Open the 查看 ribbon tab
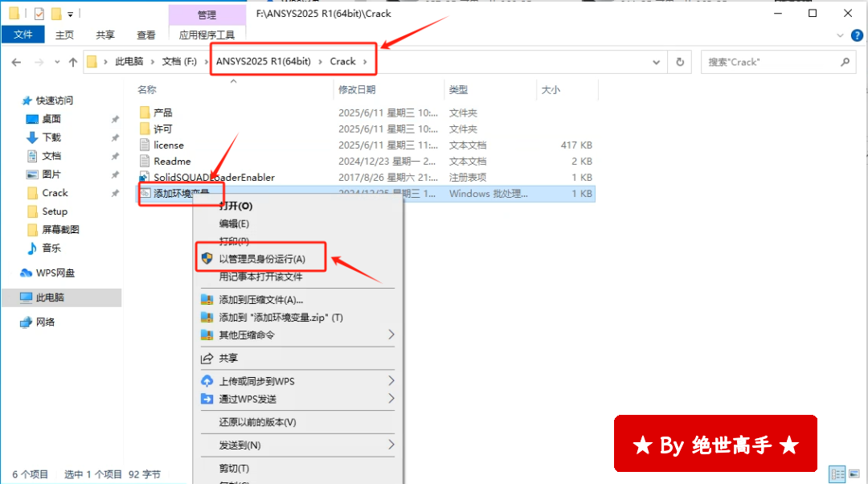Viewport: 868px width, 484px height. point(146,35)
